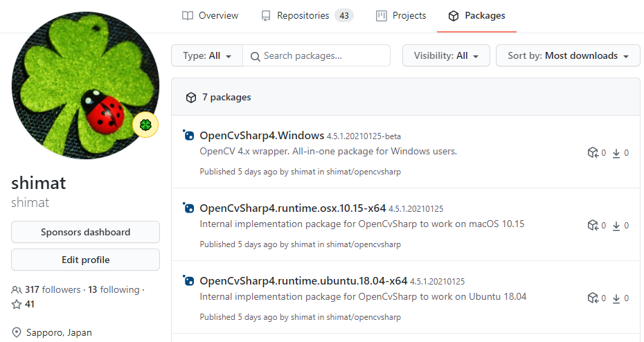This screenshot has width=644, height=342.
Task: Click the macOS 10.15 package description
Action: [x=362, y=224]
